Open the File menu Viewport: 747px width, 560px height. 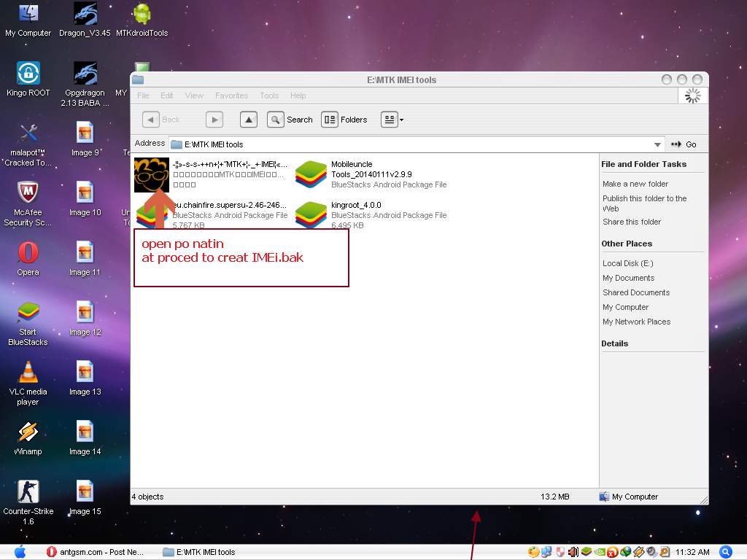point(143,96)
